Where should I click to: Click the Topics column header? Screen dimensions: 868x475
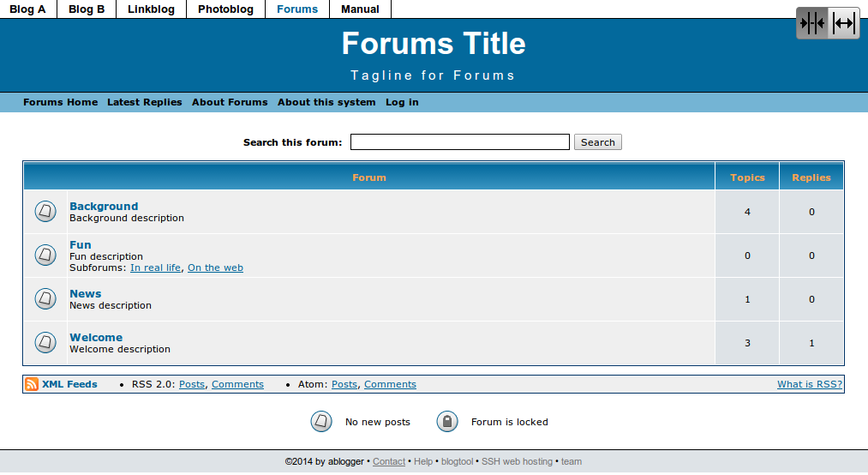[747, 177]
